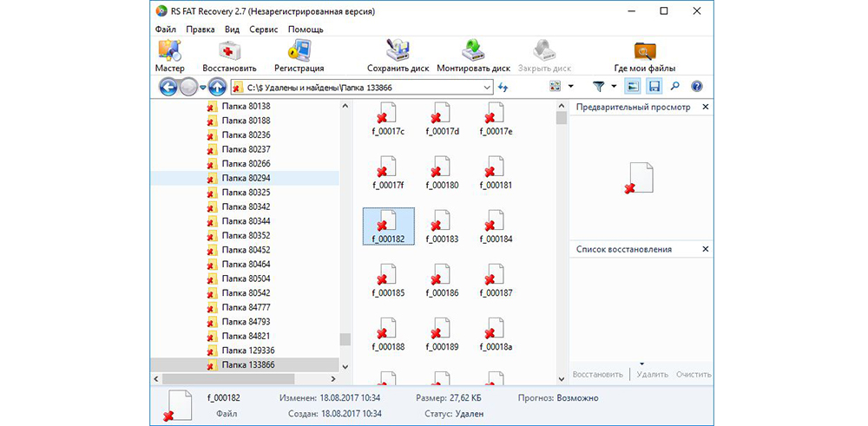Select folder Папка 80294 in tree
The image size is (868, 426).
click(x=246, y=177)
